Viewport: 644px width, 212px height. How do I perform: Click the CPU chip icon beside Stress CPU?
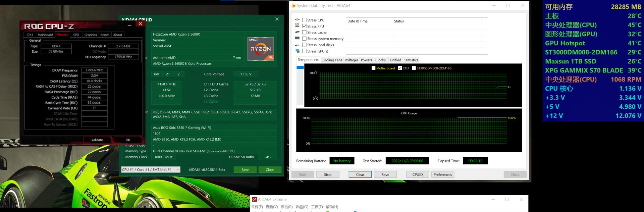coord(297,20)
